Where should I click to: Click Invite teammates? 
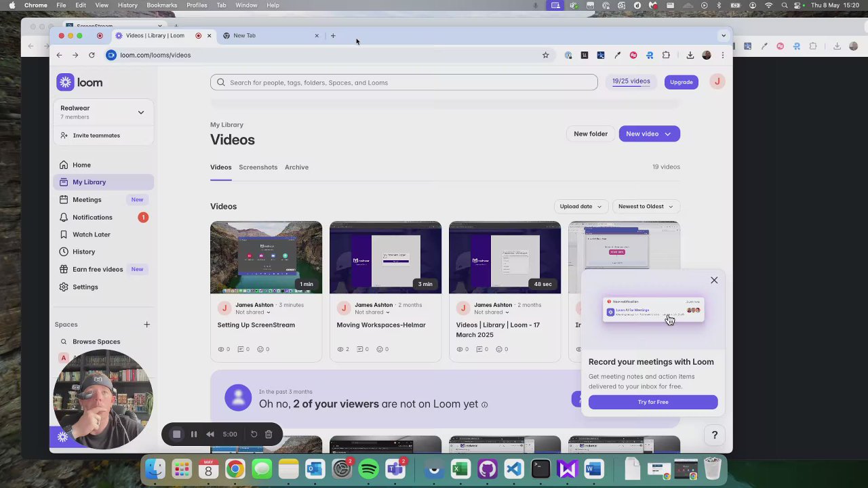pyautogui.click(x=96, y=136)
